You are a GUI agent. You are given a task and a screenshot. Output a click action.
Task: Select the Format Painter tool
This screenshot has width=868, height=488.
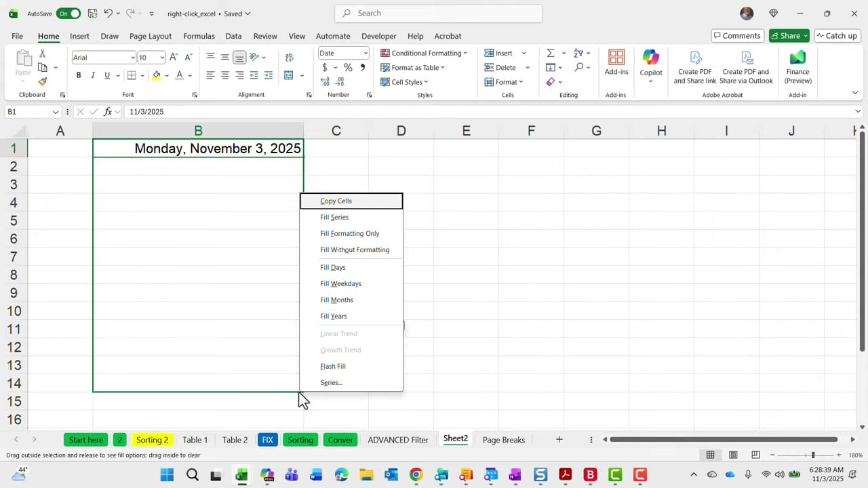point(42,81)
